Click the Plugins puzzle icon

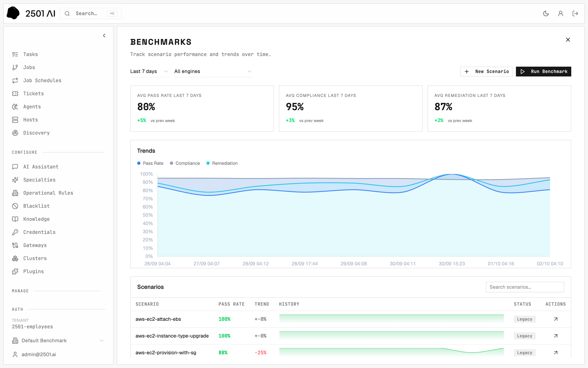(x=15, y=271)
